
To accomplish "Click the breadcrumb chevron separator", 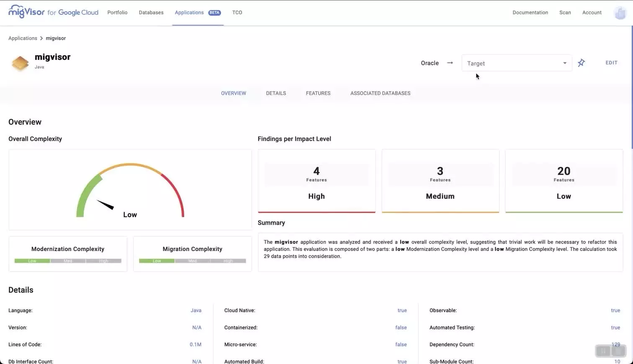I will click(41, 38).
